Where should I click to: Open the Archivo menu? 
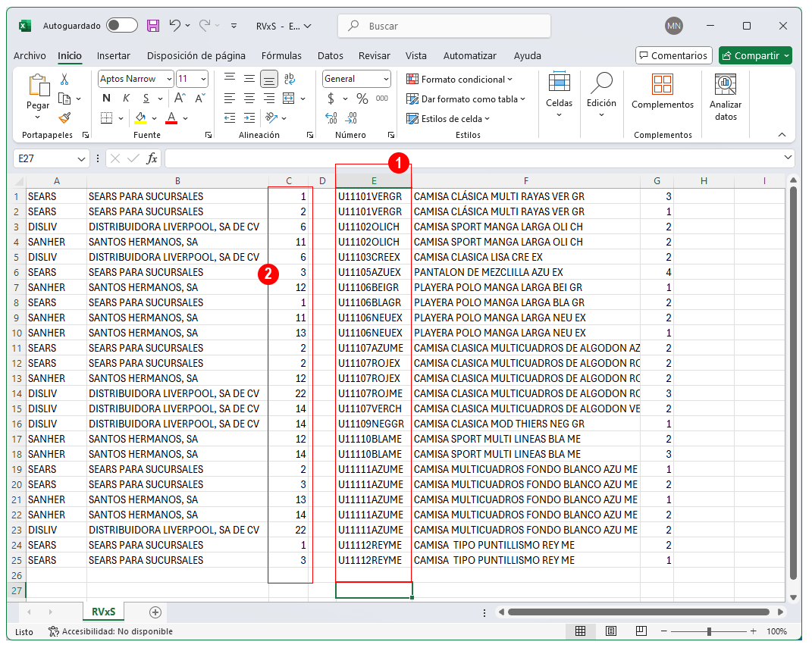pos(30,55)
